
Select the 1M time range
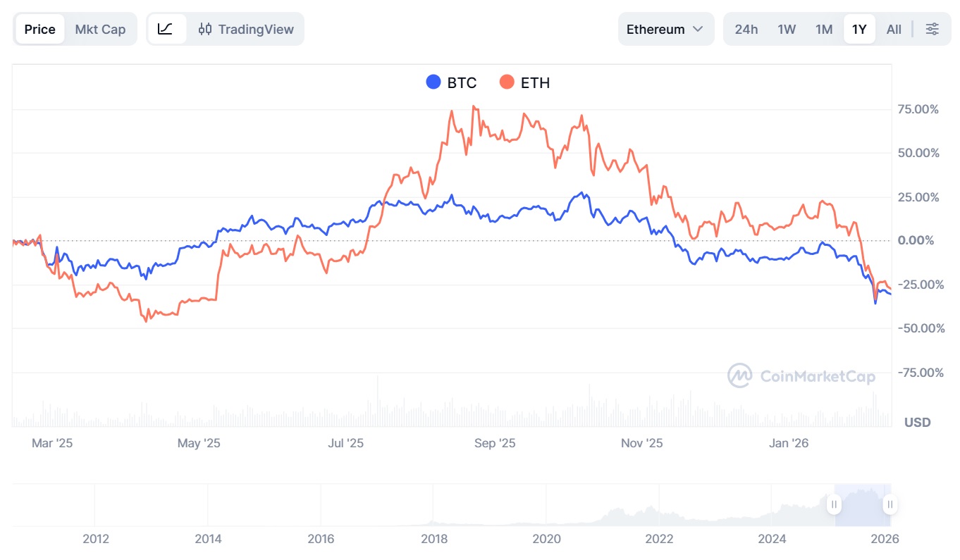point(824,29)
